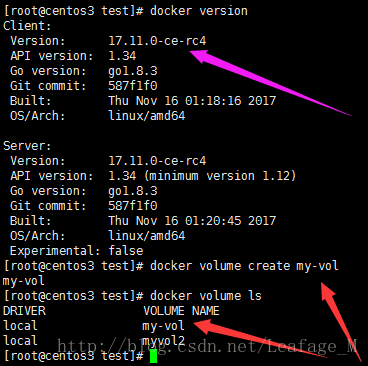Select the client version 17.11.0-ce-rc4 text
Viewport: 368px width, 366px height.
tap(157, 41)
